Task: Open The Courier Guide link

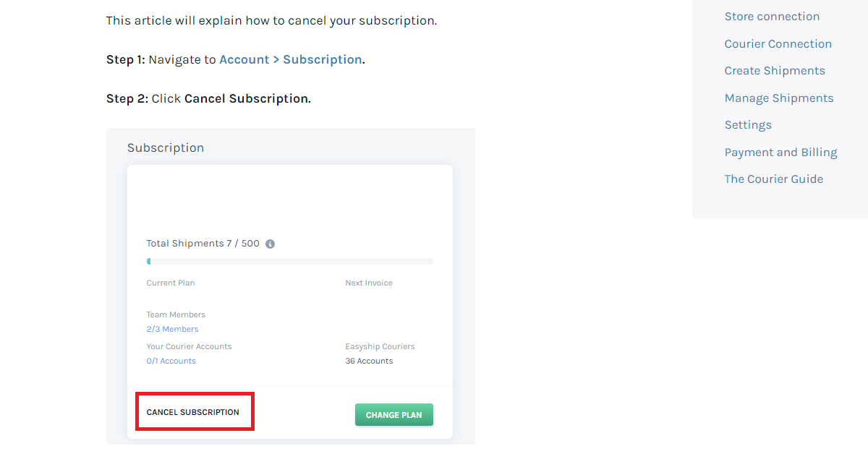Action: (773, 179)
